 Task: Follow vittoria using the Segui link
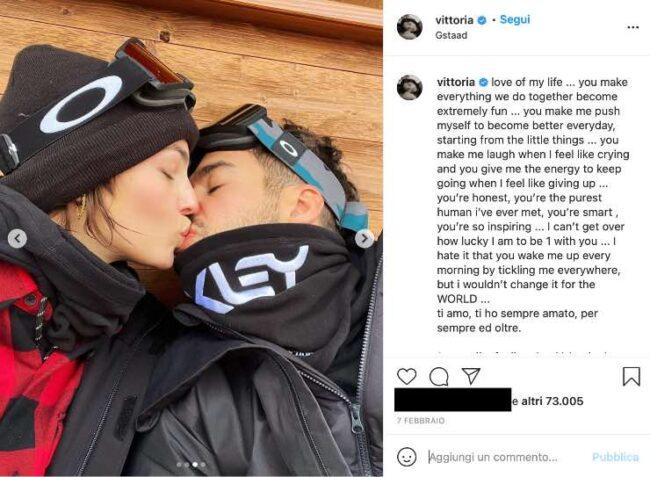click(x=514, y=19)
